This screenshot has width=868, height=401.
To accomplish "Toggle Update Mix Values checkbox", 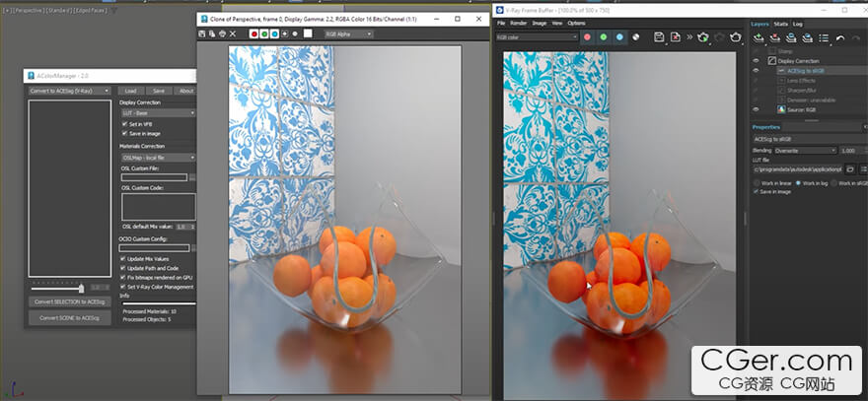I will coord(123,259).
